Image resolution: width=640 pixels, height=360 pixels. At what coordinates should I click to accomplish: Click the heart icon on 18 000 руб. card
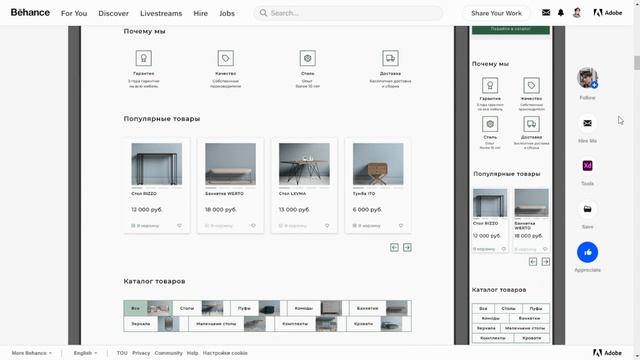pyautogui.click(x=253, y=225)
